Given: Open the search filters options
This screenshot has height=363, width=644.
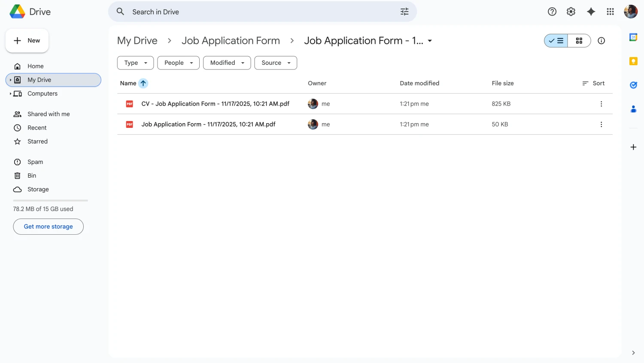Looking at the screenshot, I should [404, 12].
